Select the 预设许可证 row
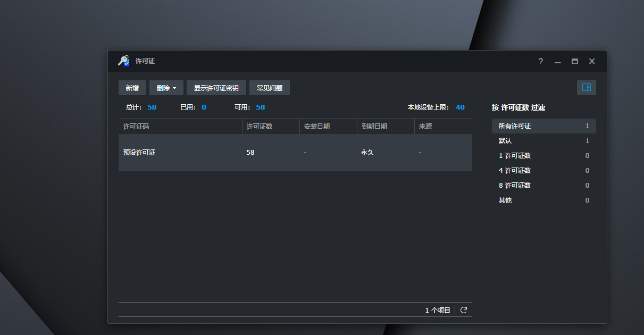Viewport: 644px width, 335px height. (x=295, y=153)
